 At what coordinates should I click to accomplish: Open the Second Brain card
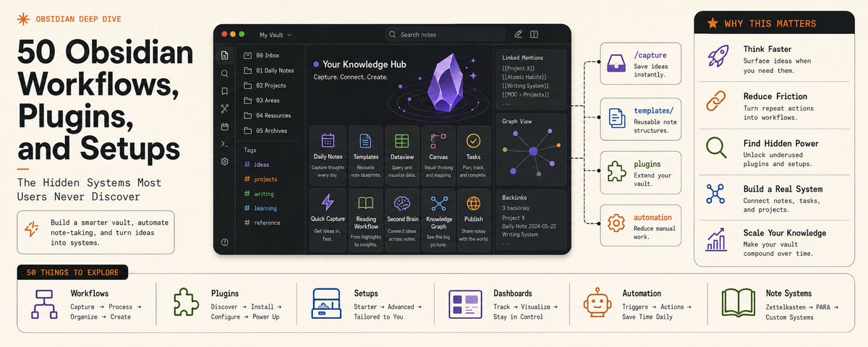(x=401, y=220)
